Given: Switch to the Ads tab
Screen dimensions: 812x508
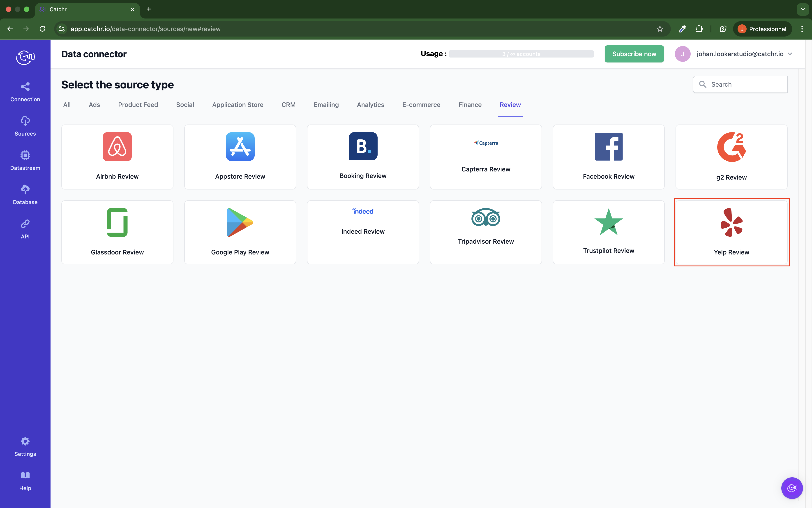Looking at the screenshot, I should (95, 104).
